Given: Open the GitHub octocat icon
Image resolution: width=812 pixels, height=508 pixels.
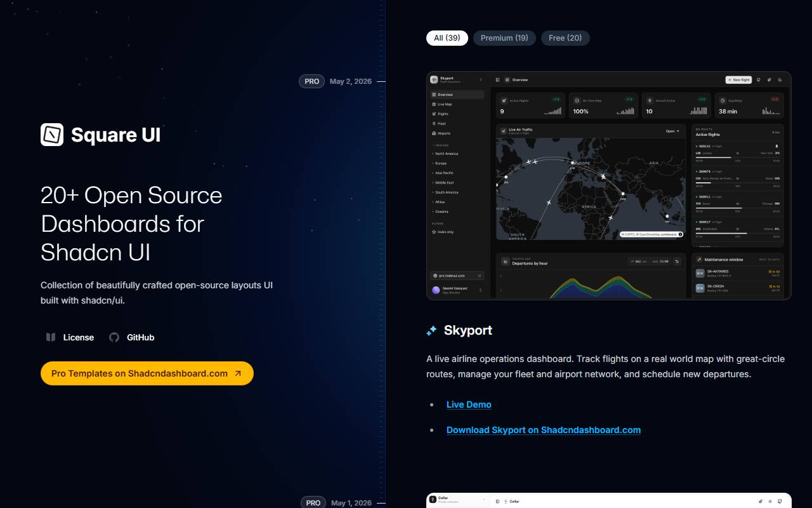Looking at the screenshot, I should click(x=114, y=337).
